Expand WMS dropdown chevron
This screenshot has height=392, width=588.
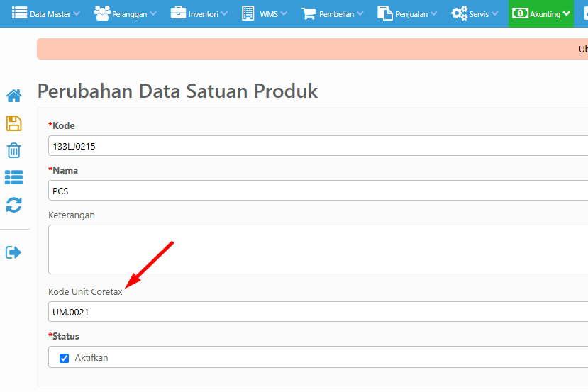(x=284, y=14)
